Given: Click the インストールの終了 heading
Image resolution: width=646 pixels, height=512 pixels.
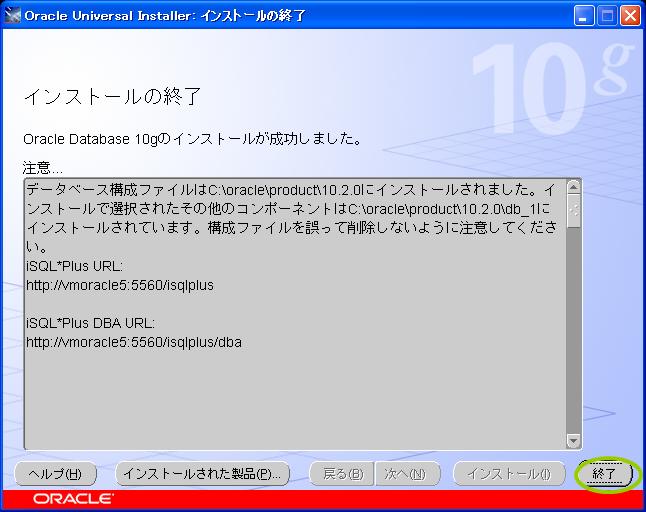Looking at the screenshot, I should pyautogui.click(x=112, y=96).
